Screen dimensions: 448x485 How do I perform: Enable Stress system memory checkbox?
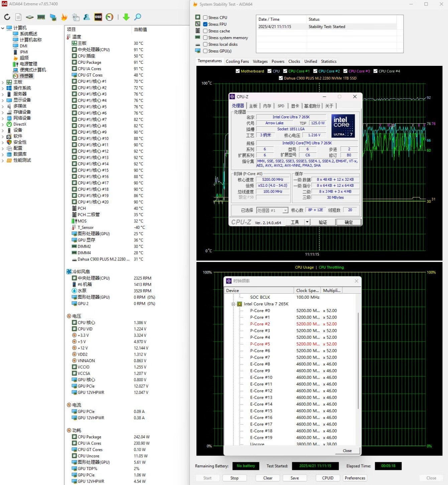pyautogui.click(x=205, y=38)
